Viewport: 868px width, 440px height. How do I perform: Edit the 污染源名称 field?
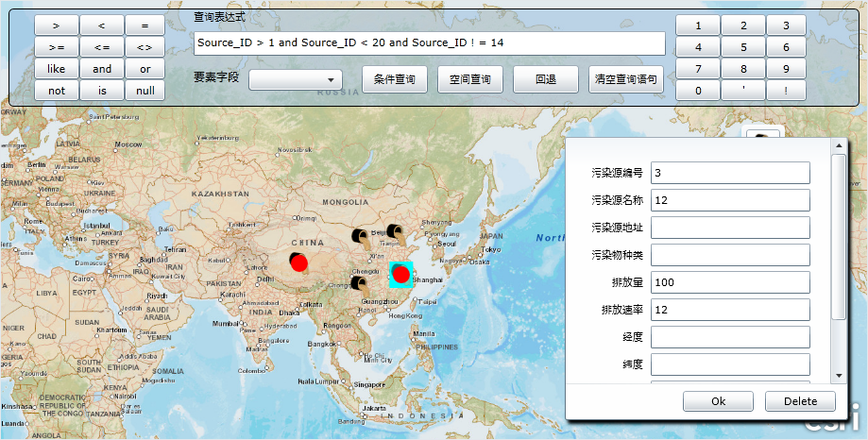tap(730, 200)
